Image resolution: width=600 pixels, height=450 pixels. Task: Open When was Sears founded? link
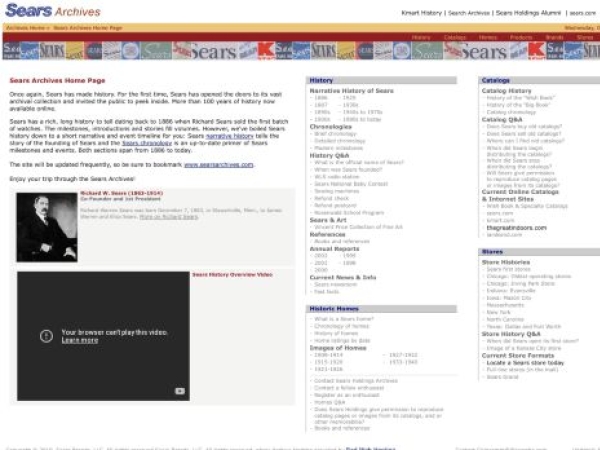pyautogui.click(x=348, y=170)
